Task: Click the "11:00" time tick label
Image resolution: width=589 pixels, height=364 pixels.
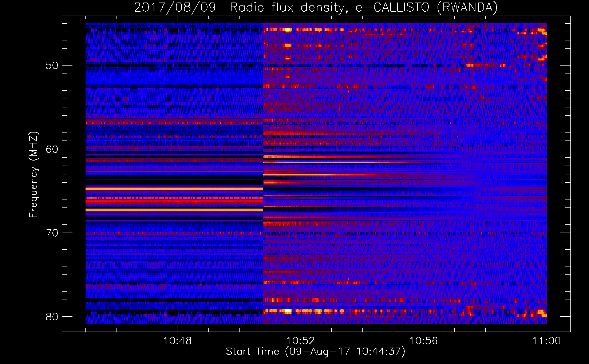Action: pyautogui.click(x=546, y=341)
